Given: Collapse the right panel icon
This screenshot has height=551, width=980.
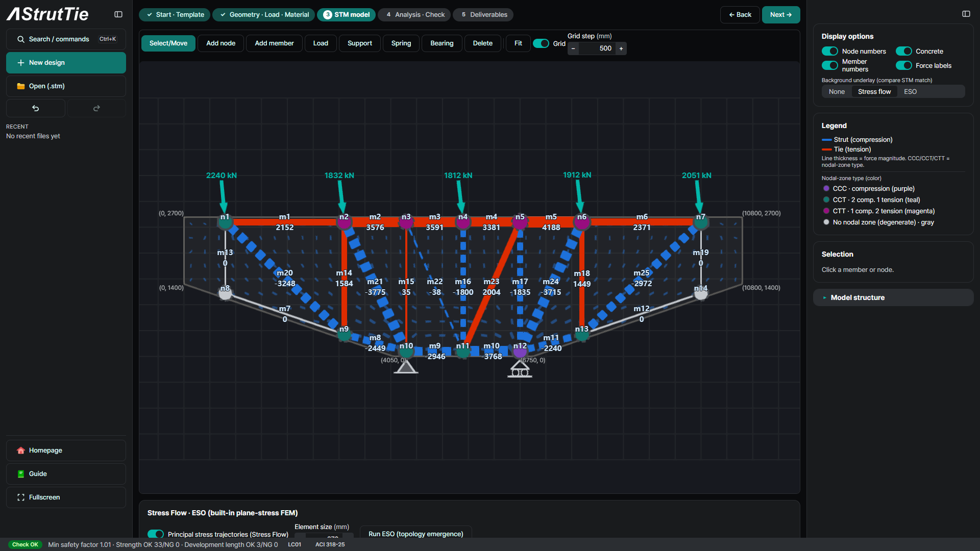Looking at the screenshot, I should coord(966,14).
